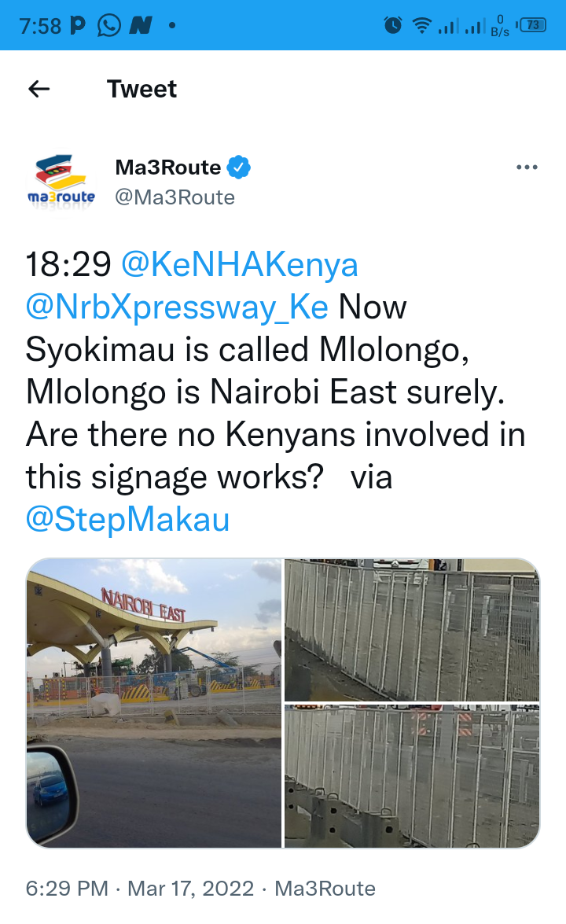
Task: Open the @StepMakau mention link
Action: [128, 519]
